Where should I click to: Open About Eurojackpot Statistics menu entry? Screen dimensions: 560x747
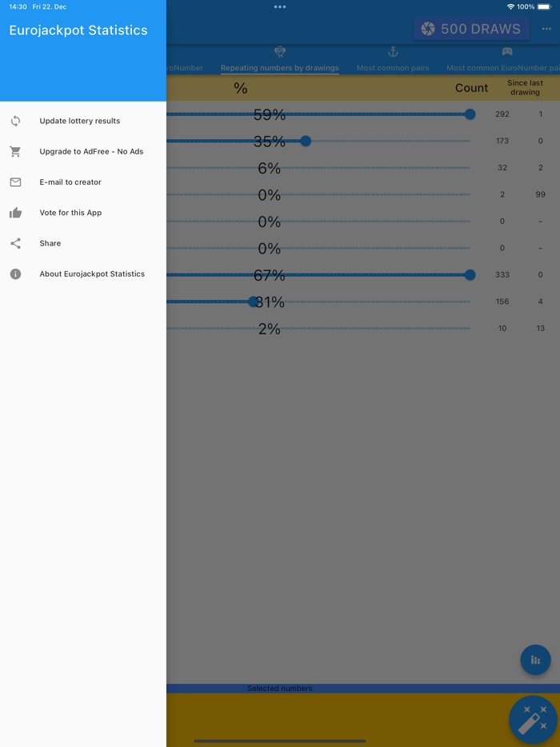92,274
